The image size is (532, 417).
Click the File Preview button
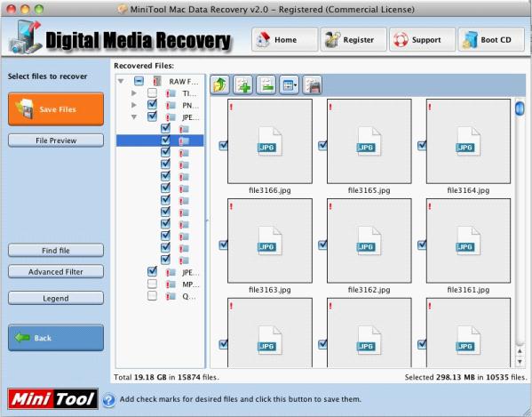click(56, 140)
